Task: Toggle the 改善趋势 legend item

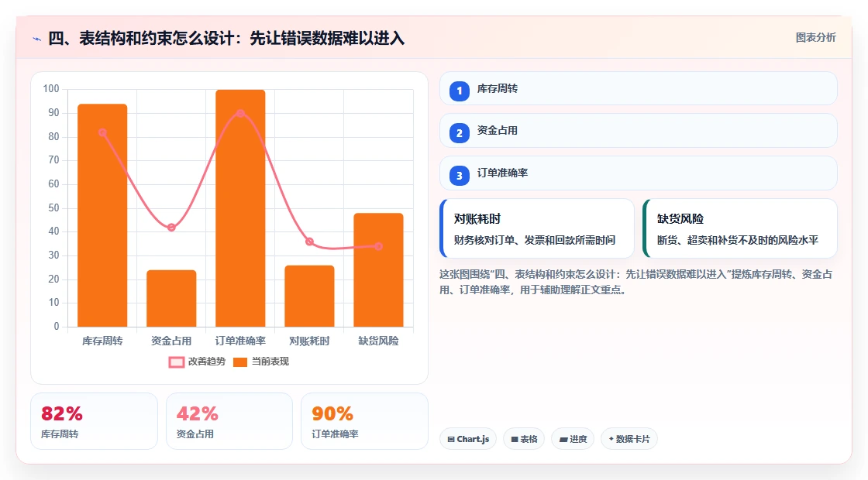Action: [x=197, y=362]
